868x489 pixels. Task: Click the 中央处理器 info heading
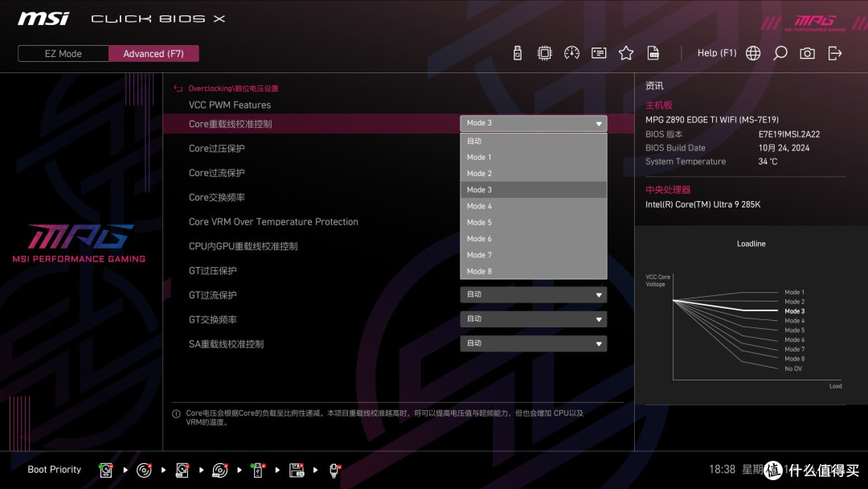click(x=668, y=189)
